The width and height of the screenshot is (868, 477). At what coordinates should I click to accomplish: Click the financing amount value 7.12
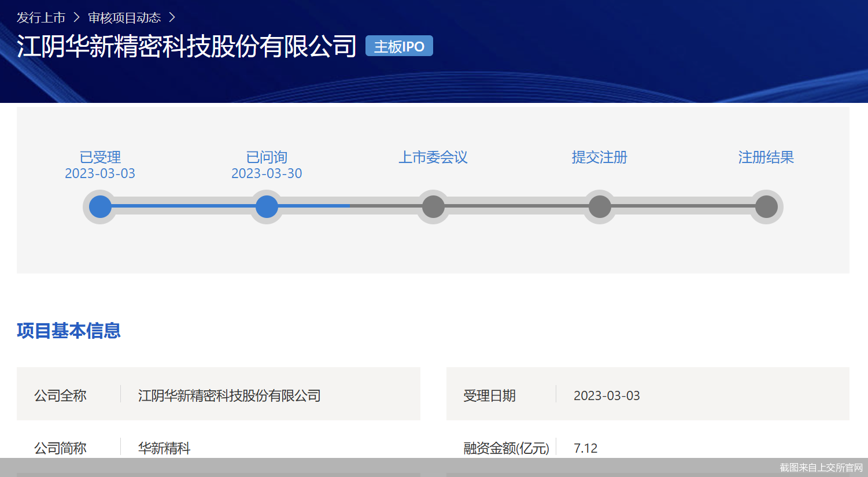point(585,448)
